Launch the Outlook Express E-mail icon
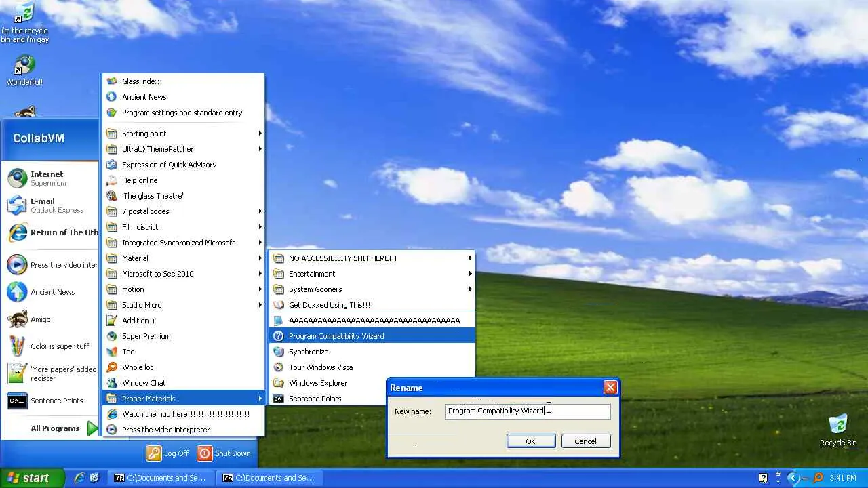 17,205
